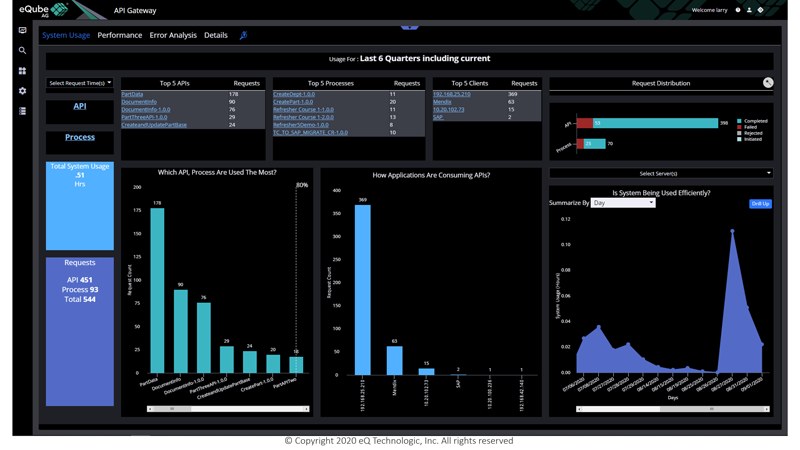Image resolution: width=800 pixels, height=450 pixels.
Task: Open the Summarize By Day dropdown
Action: point(623,203)
